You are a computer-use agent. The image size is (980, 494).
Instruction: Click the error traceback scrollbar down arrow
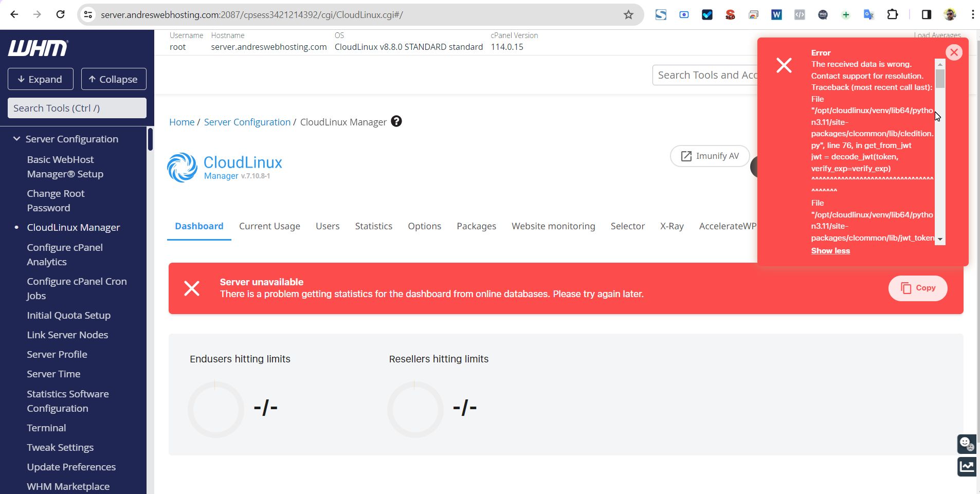point(940,240)
